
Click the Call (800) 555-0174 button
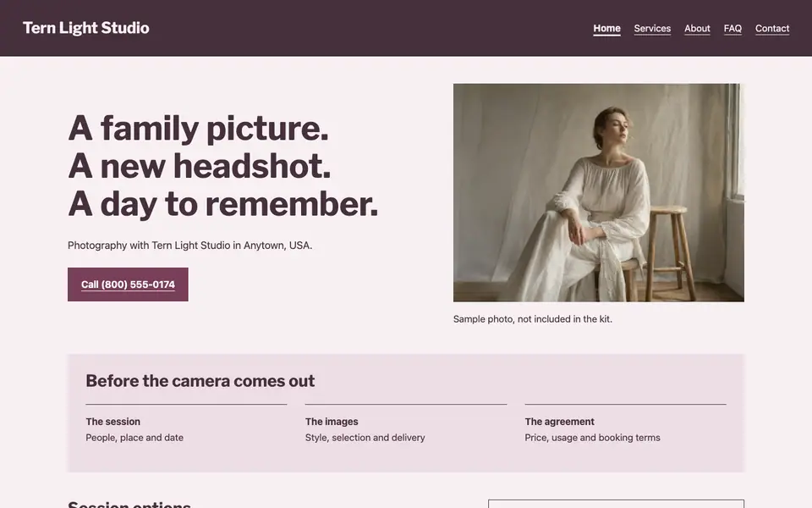(x=128, y=284)
